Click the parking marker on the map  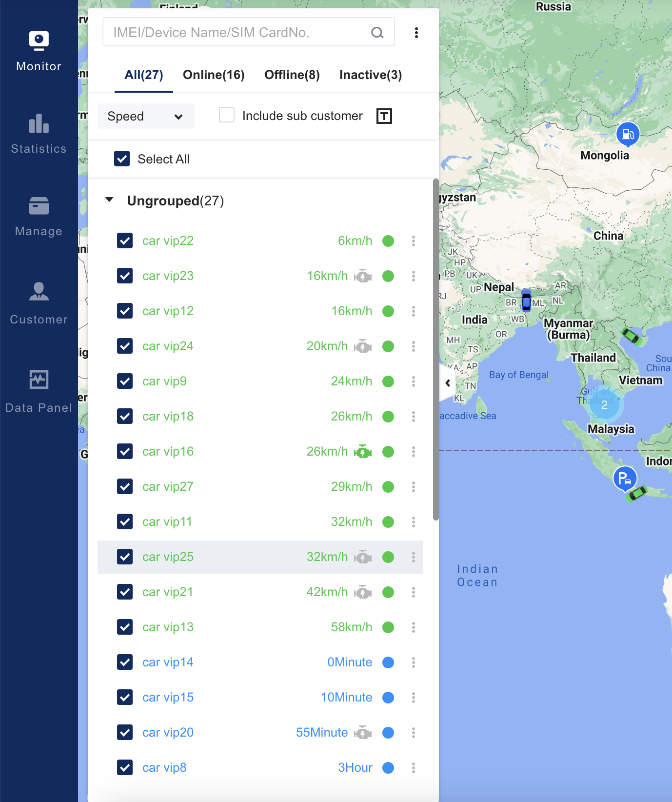click(624, 478)
